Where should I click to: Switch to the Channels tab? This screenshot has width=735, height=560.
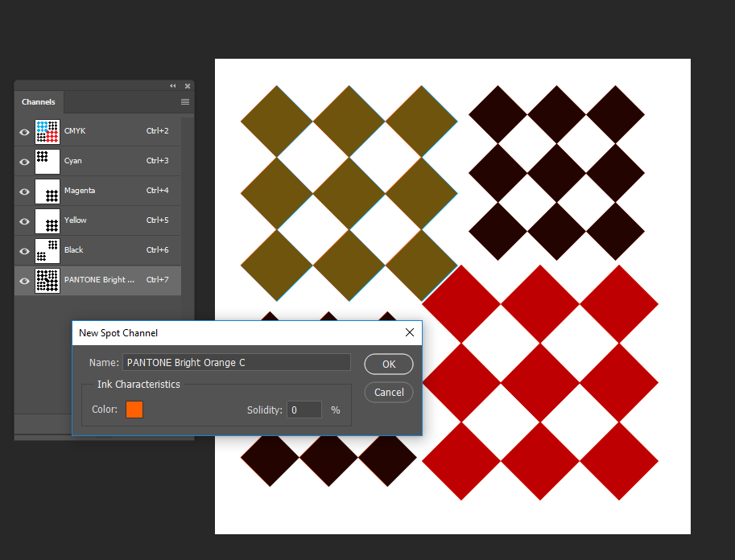coord(39,102)
